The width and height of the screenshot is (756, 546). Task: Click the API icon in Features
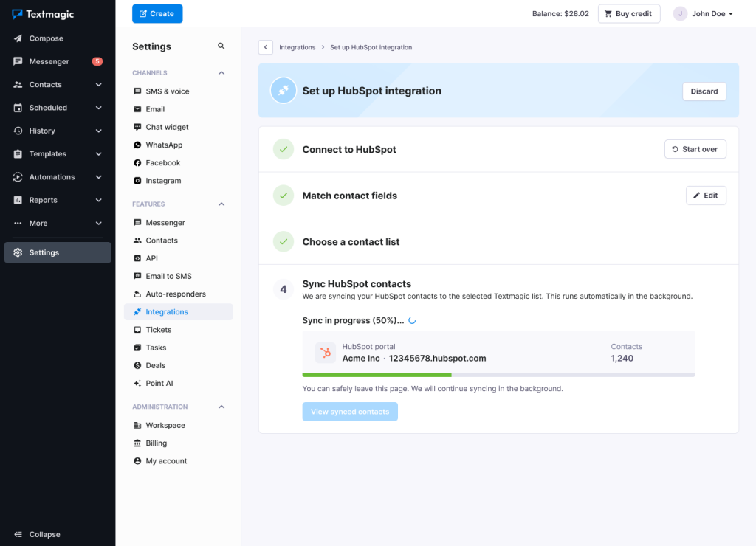point(137,258)
